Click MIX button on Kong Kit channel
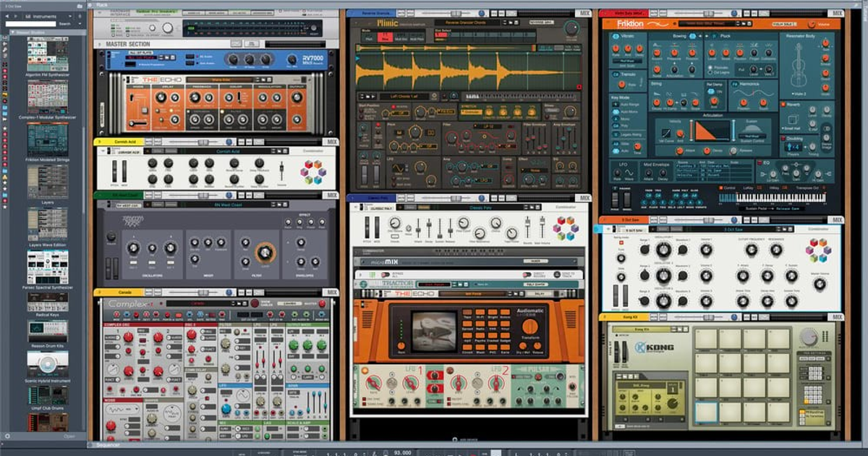 836,317
